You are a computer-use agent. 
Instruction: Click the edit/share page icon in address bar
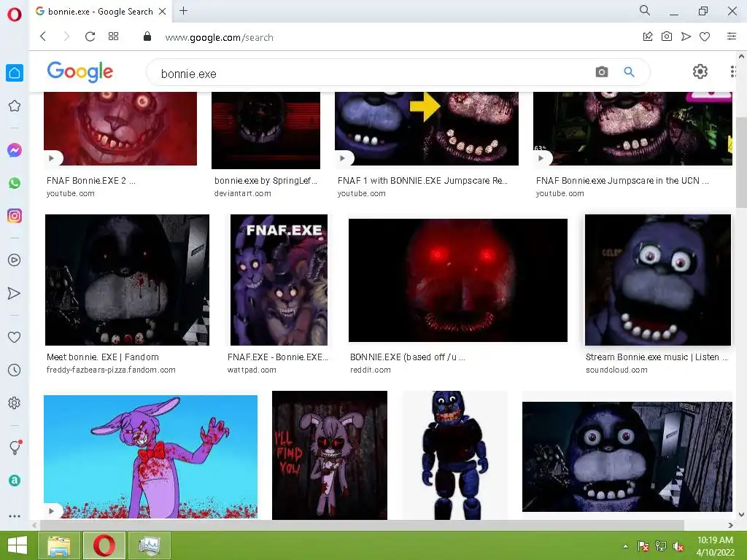[x=648, y=36]
